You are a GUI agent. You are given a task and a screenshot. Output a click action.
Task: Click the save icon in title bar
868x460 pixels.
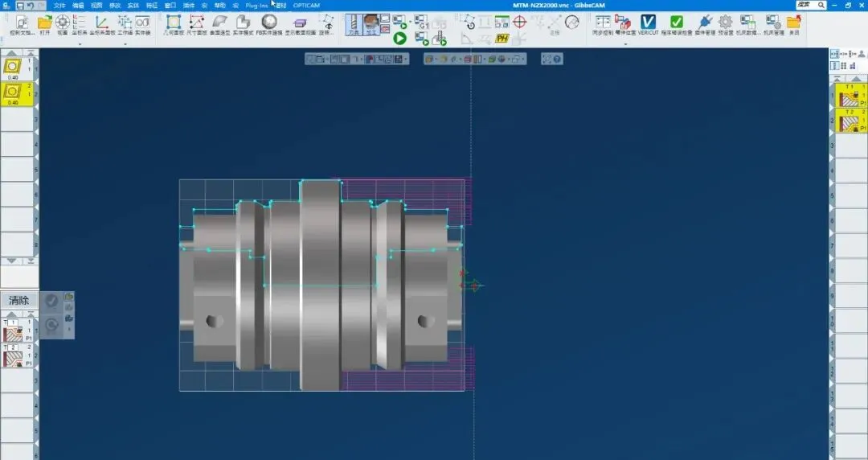[x=20, y=6]
